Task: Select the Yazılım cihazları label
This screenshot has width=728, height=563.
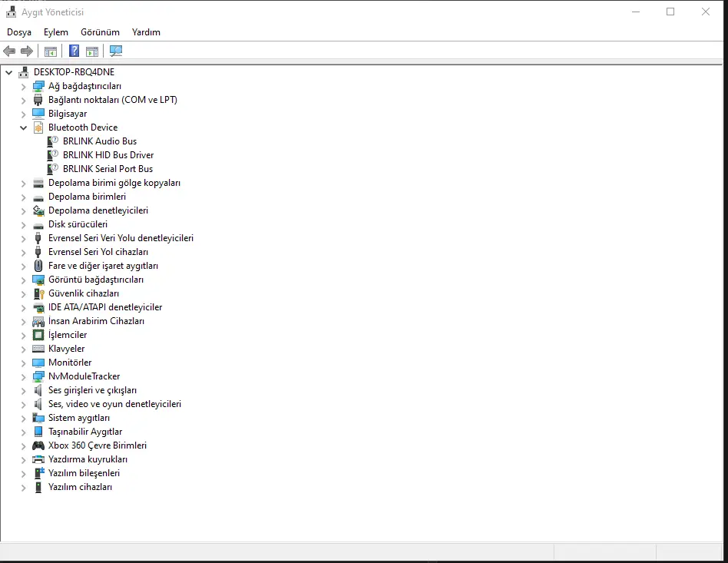Action: 80,487
